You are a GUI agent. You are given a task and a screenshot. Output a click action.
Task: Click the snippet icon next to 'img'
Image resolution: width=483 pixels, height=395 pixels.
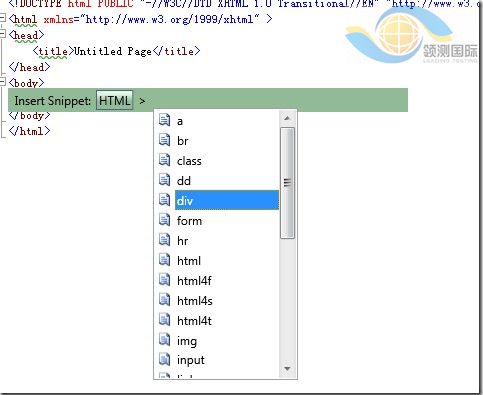point(164,340)
